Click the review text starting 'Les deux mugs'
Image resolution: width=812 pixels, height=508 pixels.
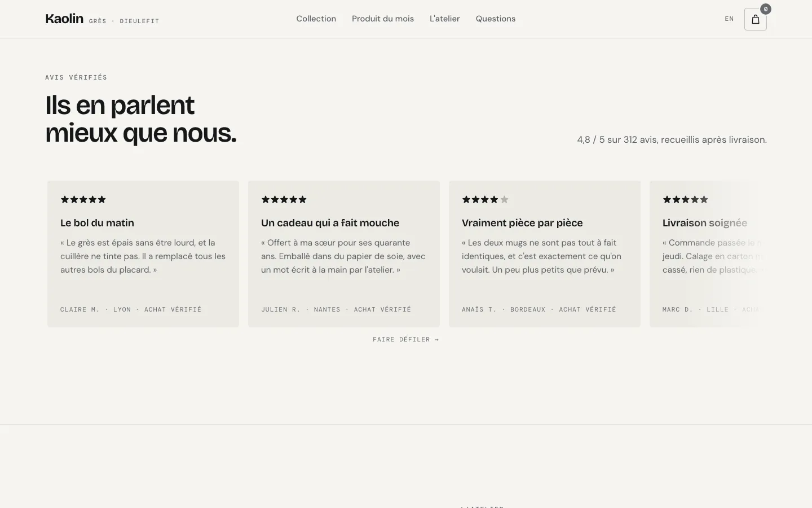[542, 256]
